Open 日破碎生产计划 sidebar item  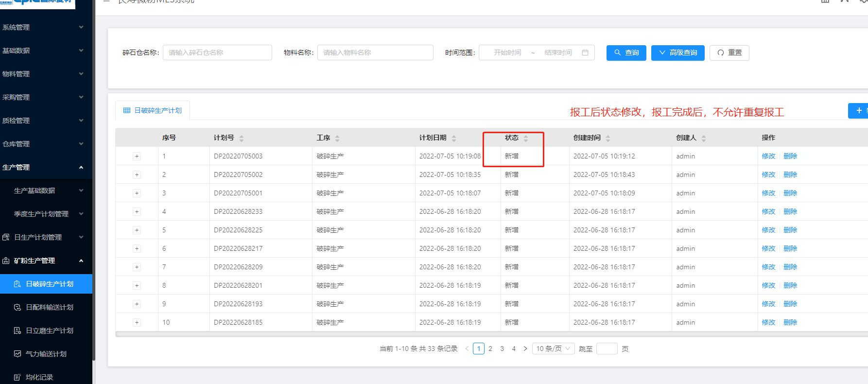coord(46,284)
